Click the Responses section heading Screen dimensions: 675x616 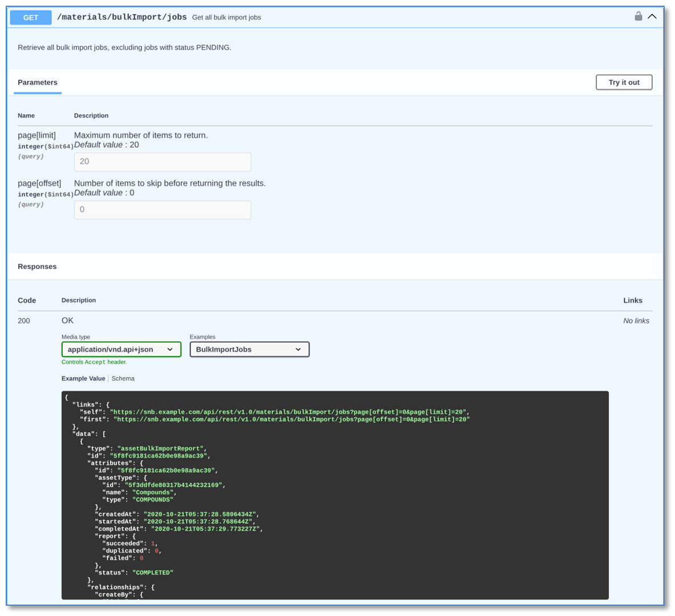[37, 266]
